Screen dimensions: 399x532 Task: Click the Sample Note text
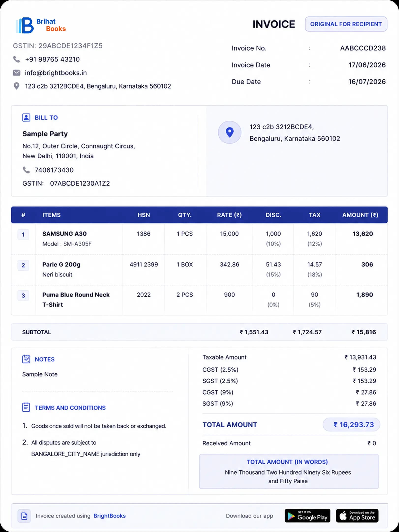click(x=40, y=374)
